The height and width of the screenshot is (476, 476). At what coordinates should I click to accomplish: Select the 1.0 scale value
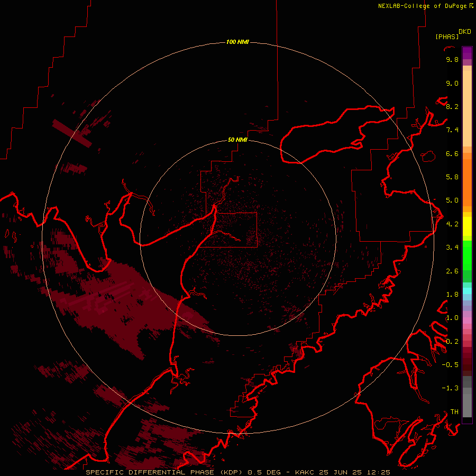(452, 318)
